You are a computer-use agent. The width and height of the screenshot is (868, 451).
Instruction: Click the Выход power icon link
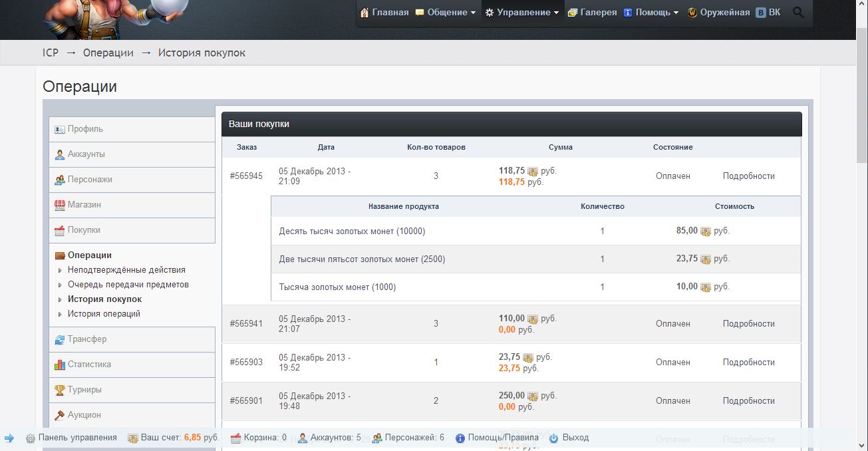[569, 438]
